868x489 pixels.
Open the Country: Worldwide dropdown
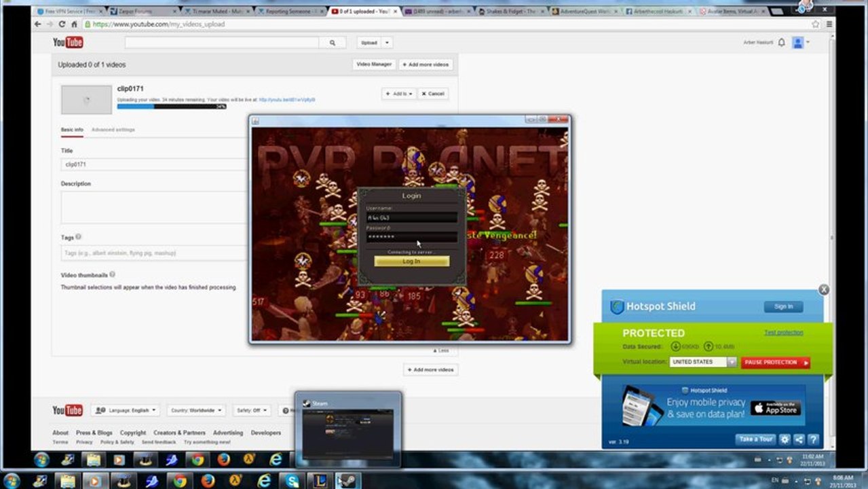[x=196, y=410]
